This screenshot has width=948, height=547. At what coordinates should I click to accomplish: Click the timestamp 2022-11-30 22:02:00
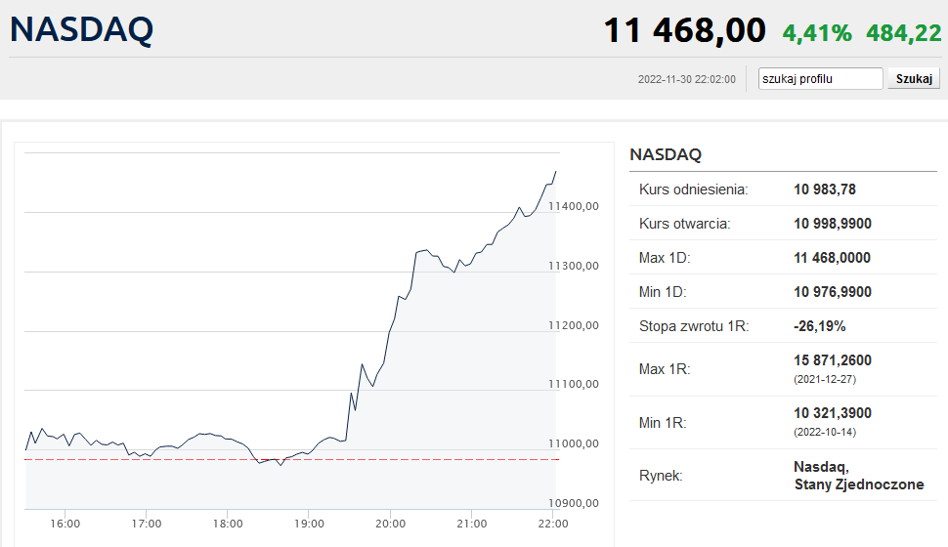687,79
